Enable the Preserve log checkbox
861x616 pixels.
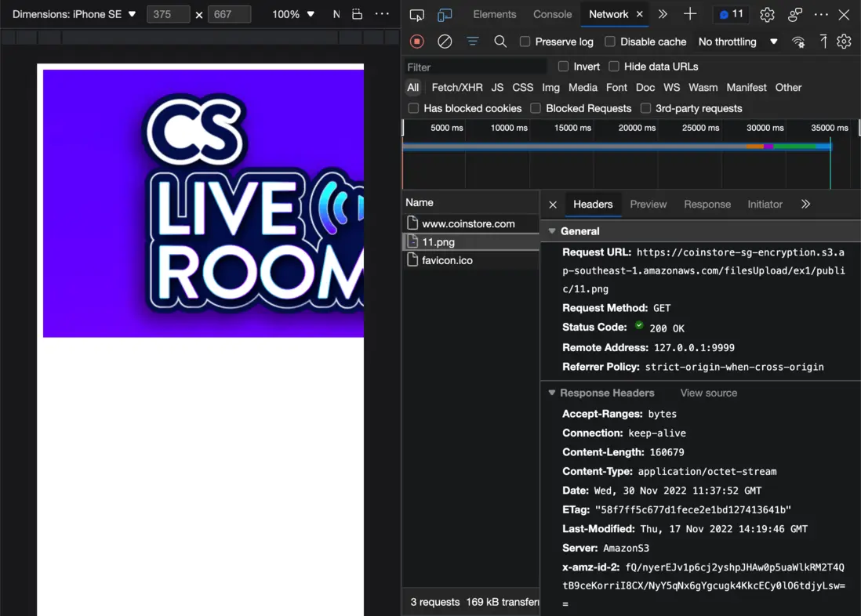525,42
